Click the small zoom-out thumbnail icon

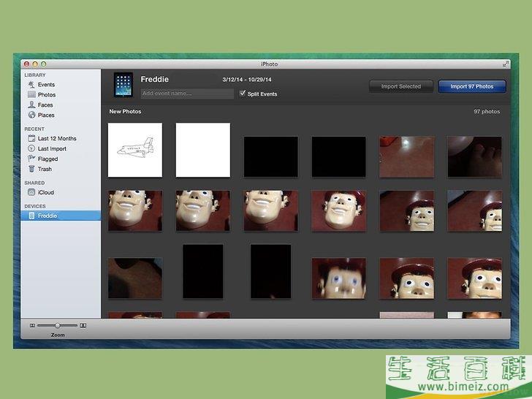32,325
